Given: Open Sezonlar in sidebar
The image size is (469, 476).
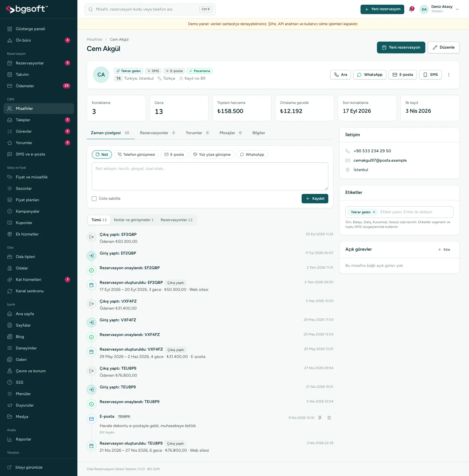Looking at the screenshot, I should [x=39, y=188].
